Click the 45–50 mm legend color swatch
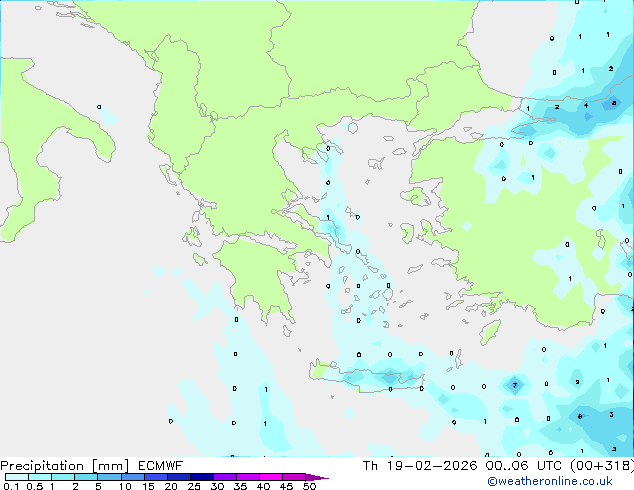This screenshot has height=490, width=634. (x=294, y=477)
